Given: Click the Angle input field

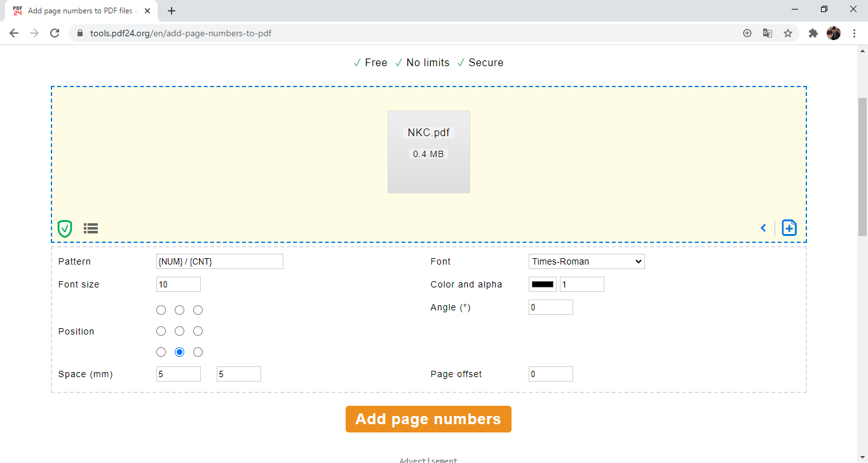Looking at the screenshot, I should [x=551, y=307].
